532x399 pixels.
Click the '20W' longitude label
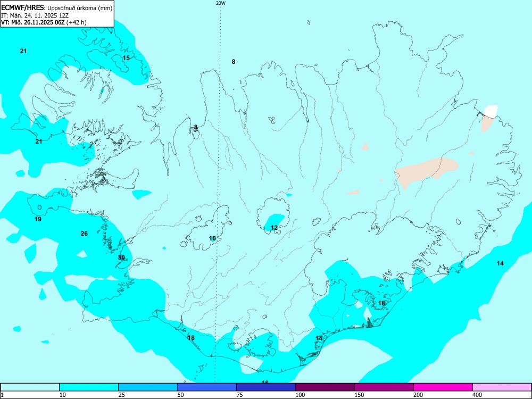[221, 3]
